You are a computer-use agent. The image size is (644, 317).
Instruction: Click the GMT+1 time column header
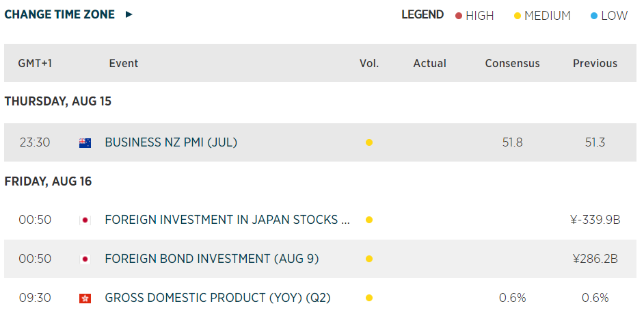click(36, 64)
